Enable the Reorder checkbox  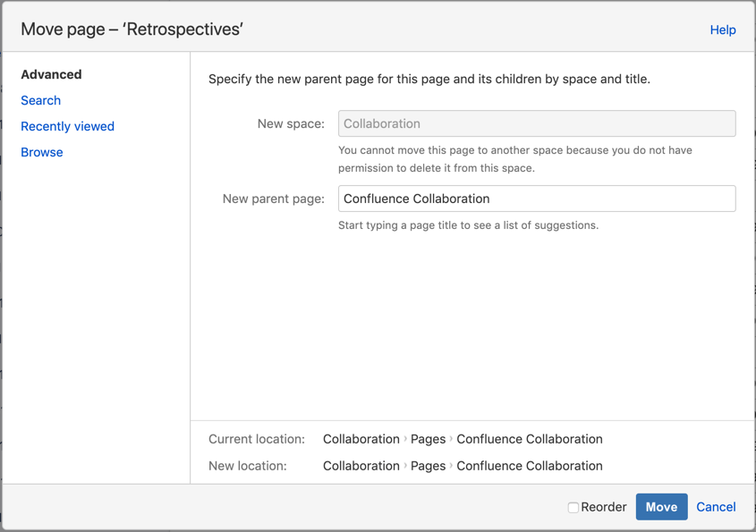[573, 508]
